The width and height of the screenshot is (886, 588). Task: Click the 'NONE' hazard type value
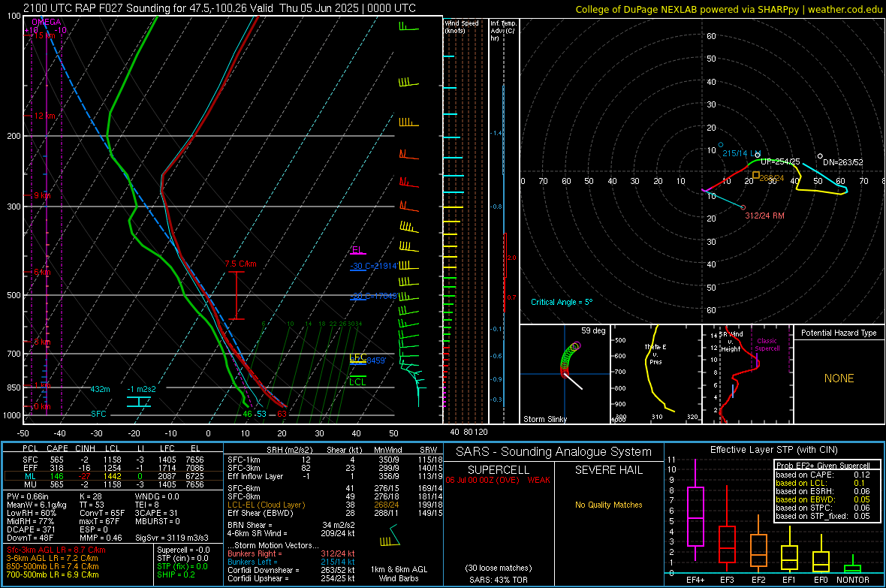click(x=839, y=378)
